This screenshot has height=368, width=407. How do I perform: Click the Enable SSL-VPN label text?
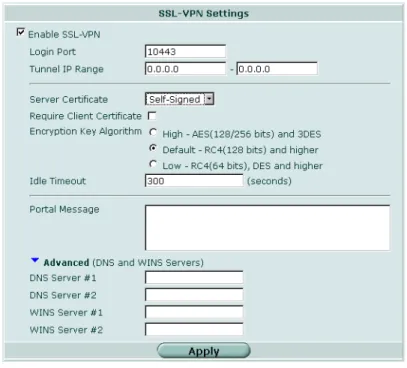coord(64,34)
